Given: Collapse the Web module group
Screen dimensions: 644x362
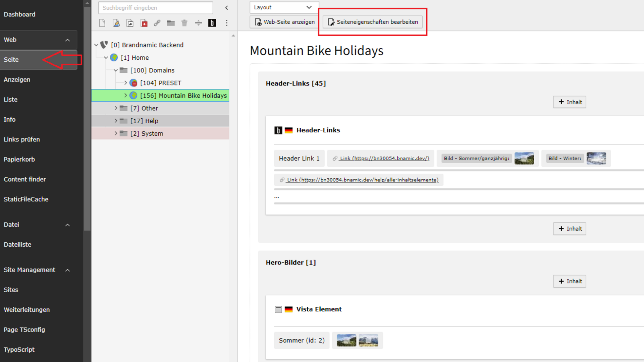Looking at the screenshot, I should coord(67,40).
